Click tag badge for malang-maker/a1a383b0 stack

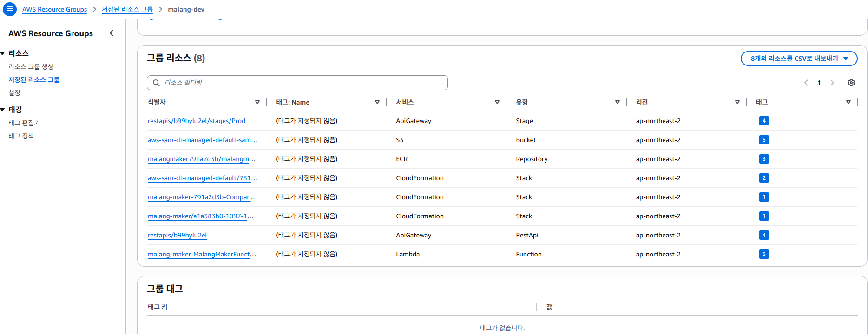tap(764, 216)
